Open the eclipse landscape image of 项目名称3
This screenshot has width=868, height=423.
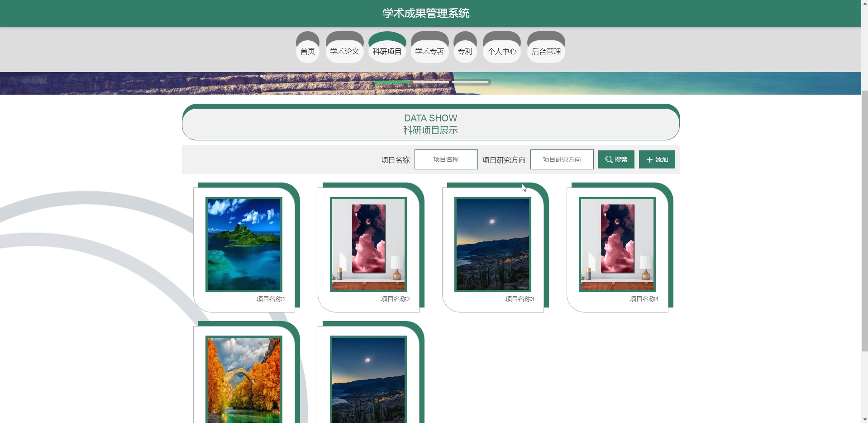493,245
